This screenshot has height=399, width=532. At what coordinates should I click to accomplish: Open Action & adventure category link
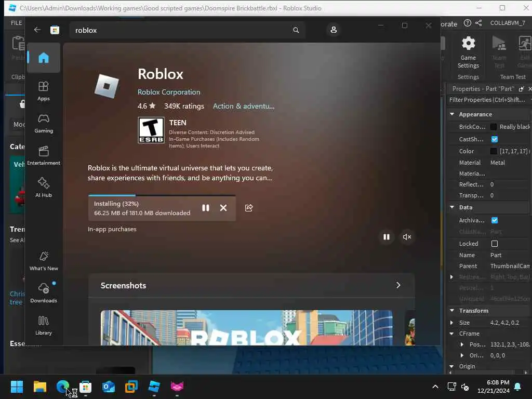click(244, 106)
